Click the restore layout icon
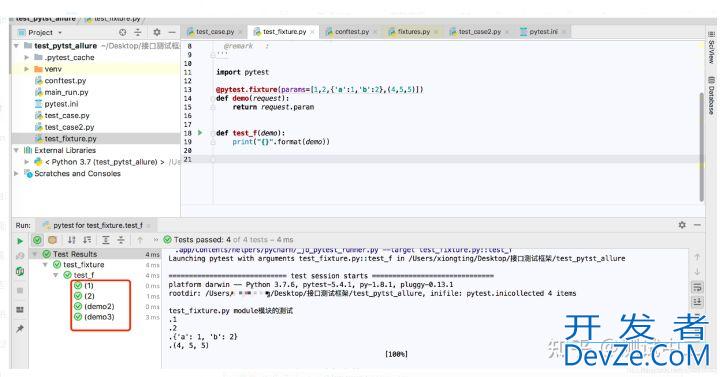The height and width of the screenshot is (377, 720). tap(20, 309)
